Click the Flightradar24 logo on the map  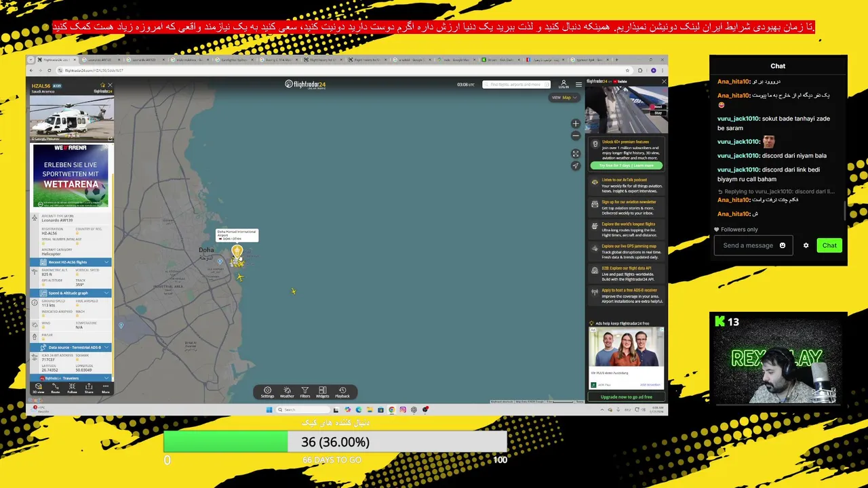305,85
